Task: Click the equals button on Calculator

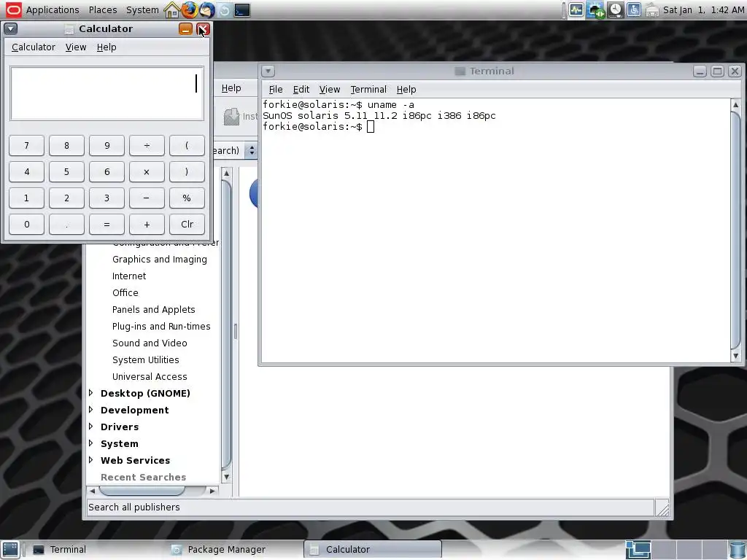Action: tap(107, 225)
